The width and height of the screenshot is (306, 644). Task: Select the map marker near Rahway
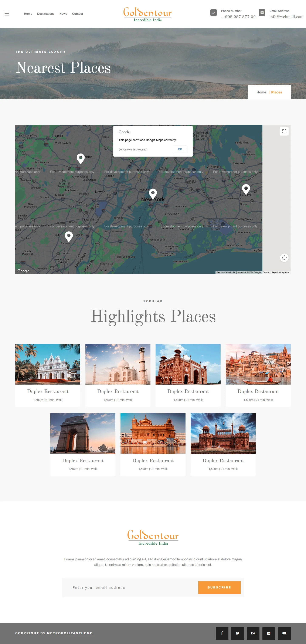[x=69, y=236]
